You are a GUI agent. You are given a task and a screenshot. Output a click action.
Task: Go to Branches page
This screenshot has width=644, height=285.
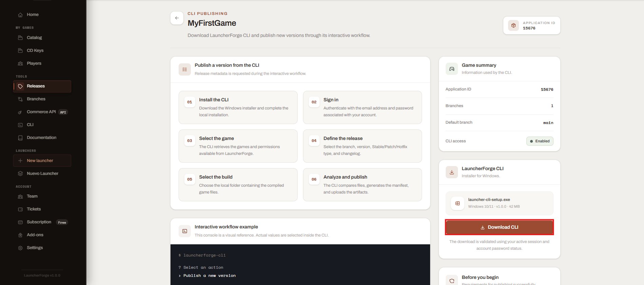(42, 99)
